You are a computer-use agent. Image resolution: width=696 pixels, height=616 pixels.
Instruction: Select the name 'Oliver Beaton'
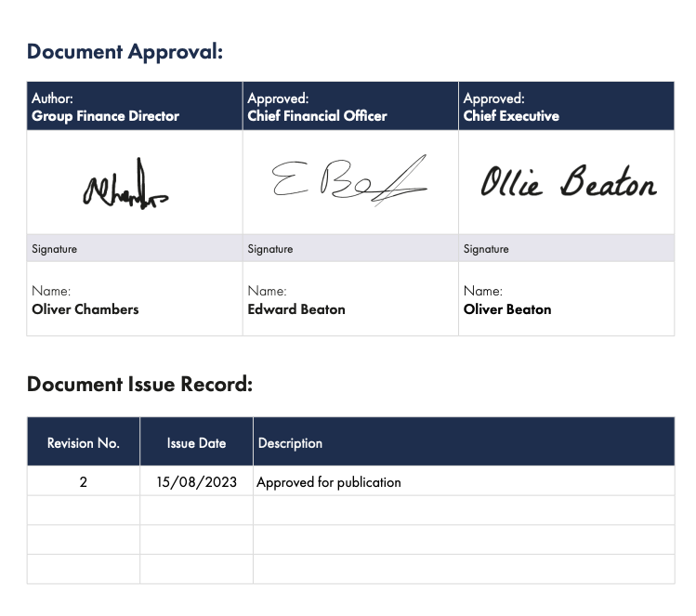tap(507, 309)
